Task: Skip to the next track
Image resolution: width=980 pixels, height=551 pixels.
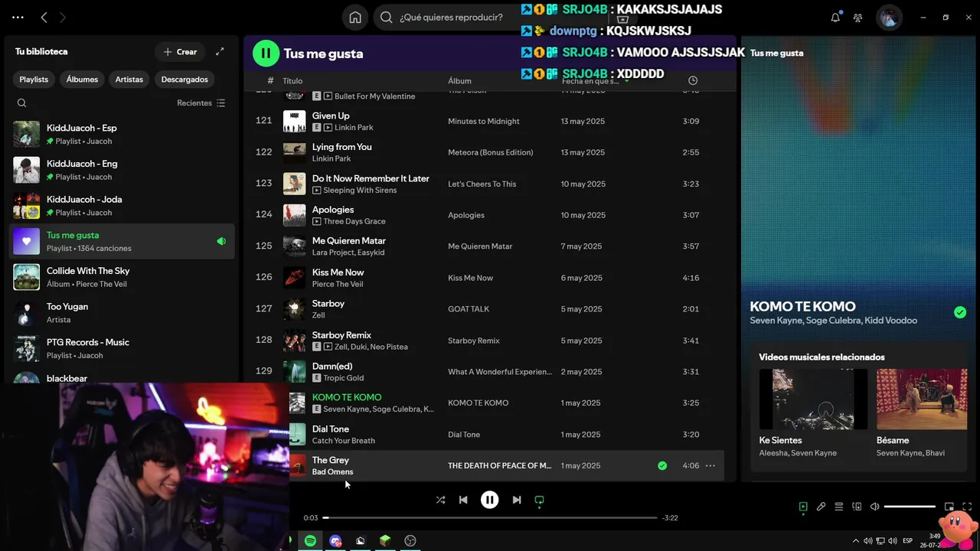Action: (517, 500)
